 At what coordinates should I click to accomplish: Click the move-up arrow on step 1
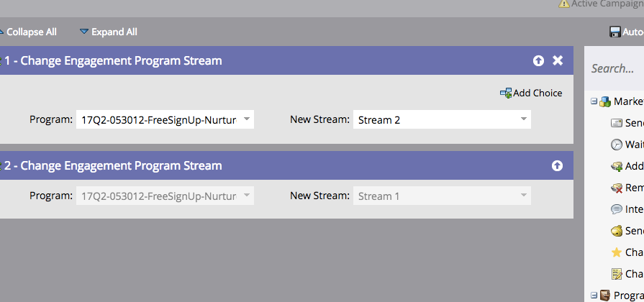(x=538, y=60)
